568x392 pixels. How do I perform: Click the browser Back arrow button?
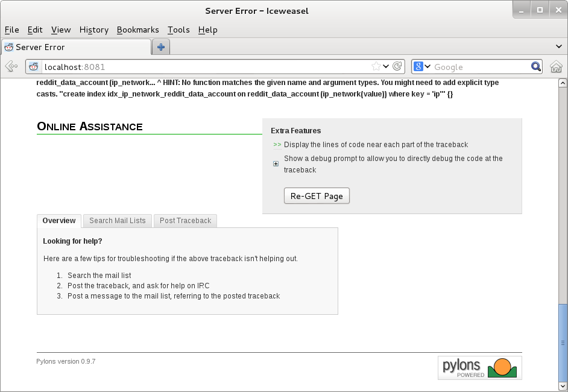tap(11, 67)
